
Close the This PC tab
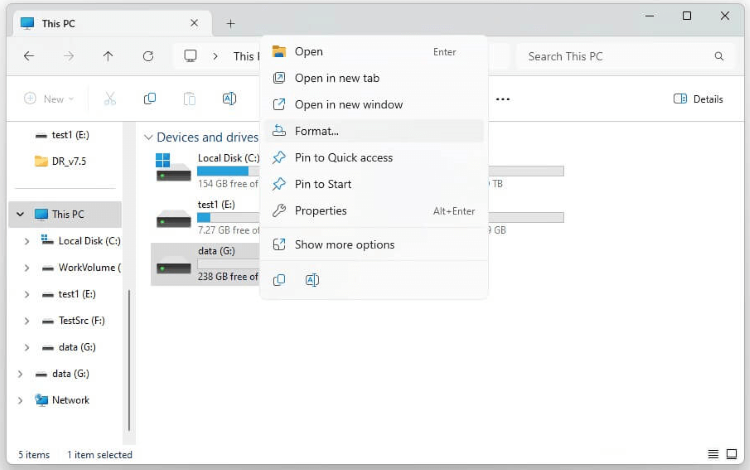click(194, 23)
